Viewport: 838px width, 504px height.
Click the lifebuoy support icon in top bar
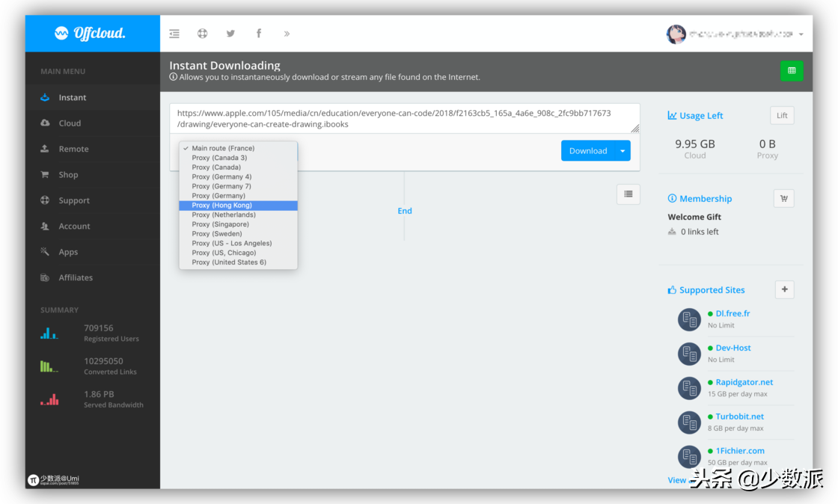click(202, 34)
